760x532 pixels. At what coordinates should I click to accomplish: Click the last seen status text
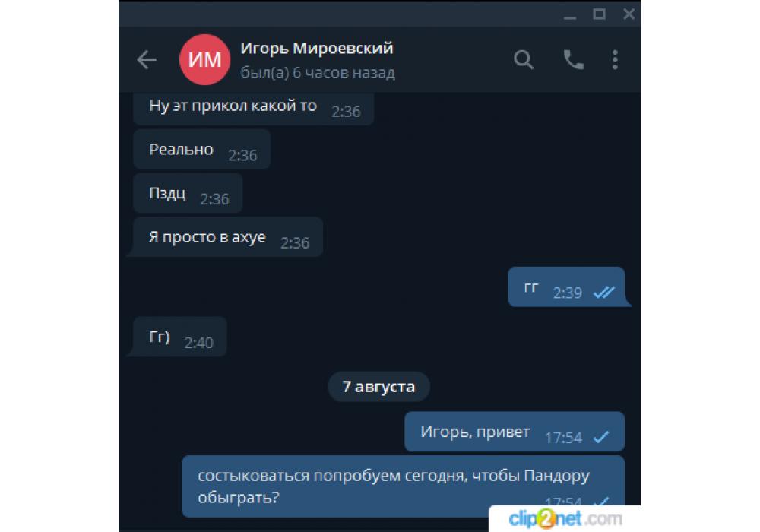(x=318, y=73)
